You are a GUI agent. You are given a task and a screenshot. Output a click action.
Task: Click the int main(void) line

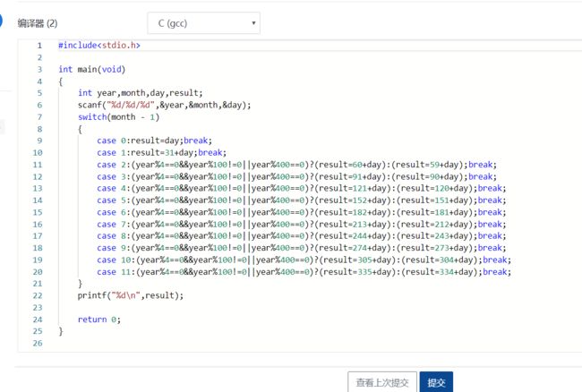tap(91, 69)
